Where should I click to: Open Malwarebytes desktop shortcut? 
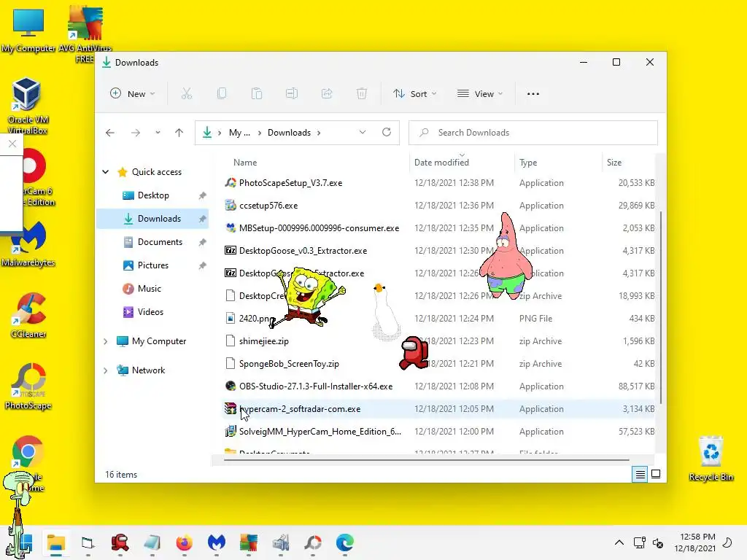point(28,244)
